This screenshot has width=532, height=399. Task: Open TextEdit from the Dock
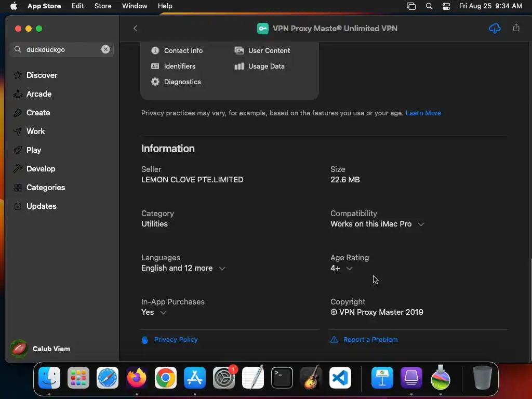(253, 378)
